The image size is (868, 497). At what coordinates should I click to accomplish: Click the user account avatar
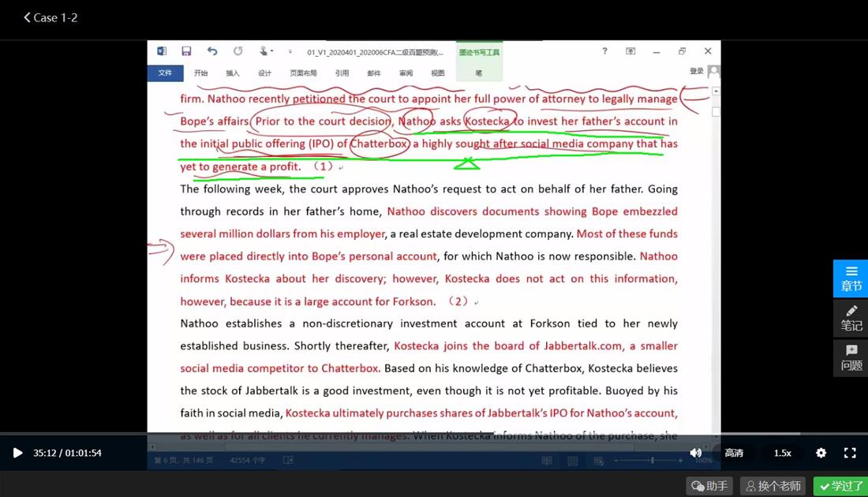pos(713,72)
